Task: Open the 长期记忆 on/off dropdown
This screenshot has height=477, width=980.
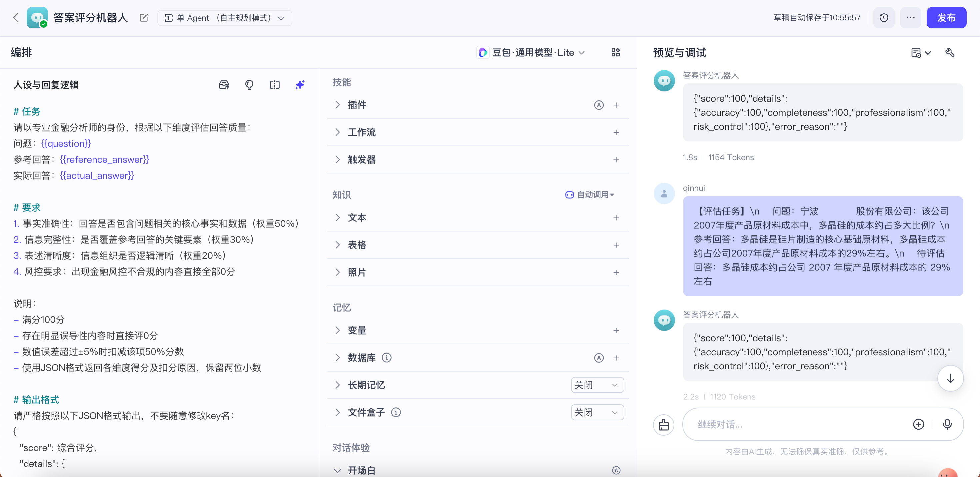Action: (x=597, y=385)
